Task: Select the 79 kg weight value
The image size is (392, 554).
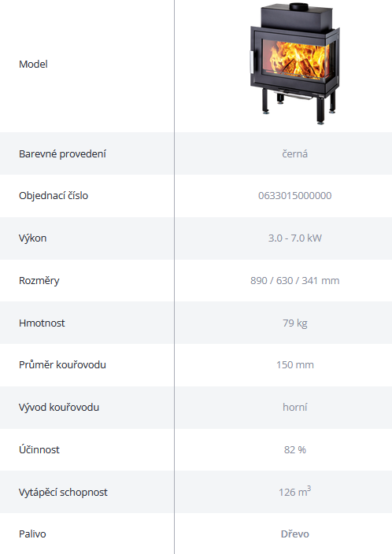Action: point(295,323)
